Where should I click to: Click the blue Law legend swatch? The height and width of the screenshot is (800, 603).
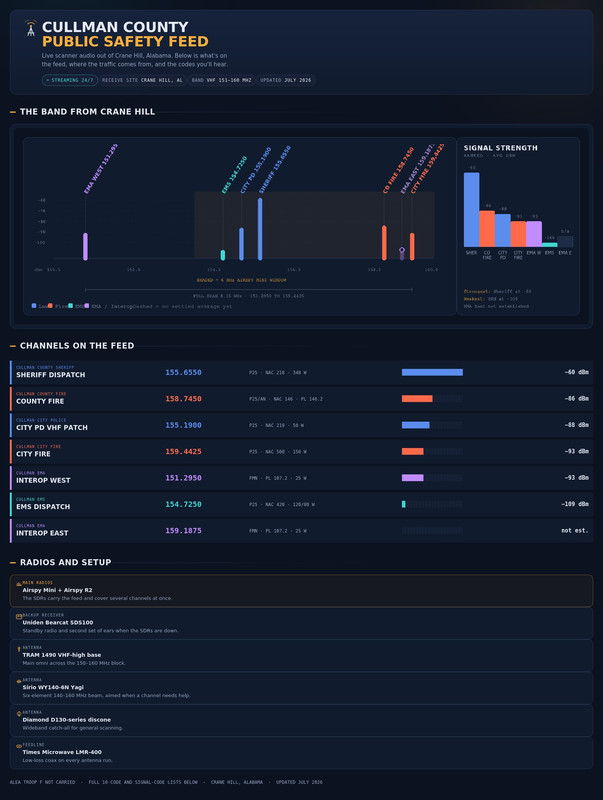(34, 306)
